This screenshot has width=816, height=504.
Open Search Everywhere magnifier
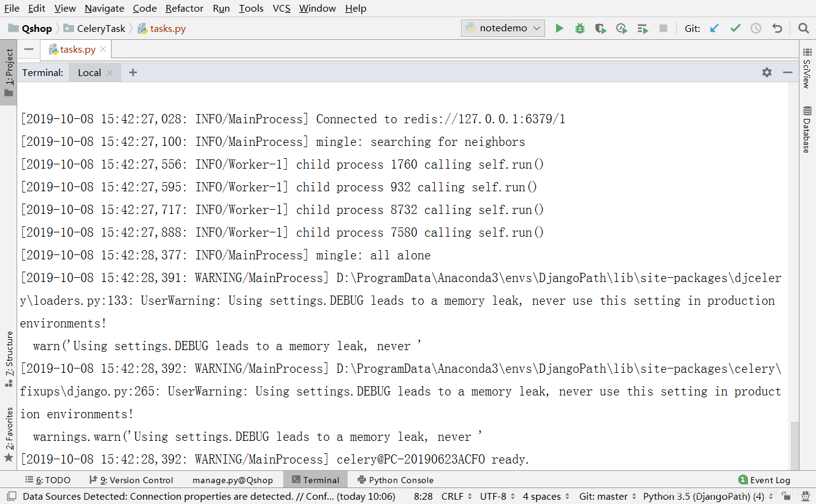point(803,28)
